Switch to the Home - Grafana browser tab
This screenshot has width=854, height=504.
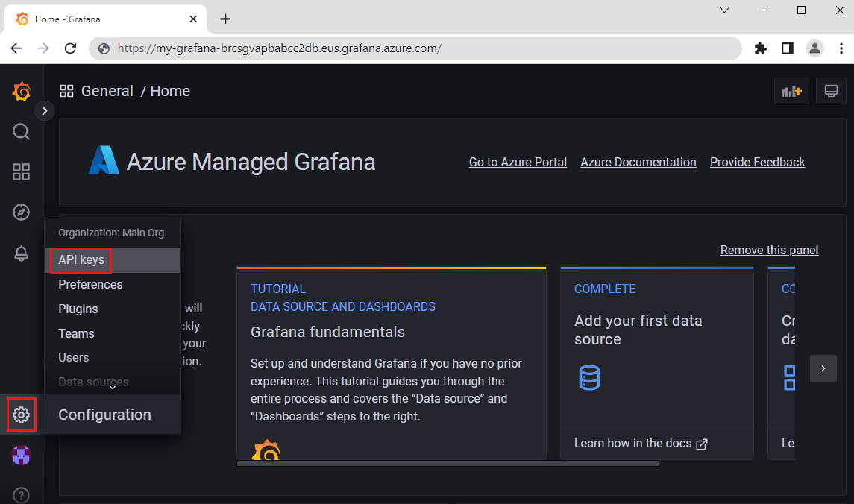point(97,19)
